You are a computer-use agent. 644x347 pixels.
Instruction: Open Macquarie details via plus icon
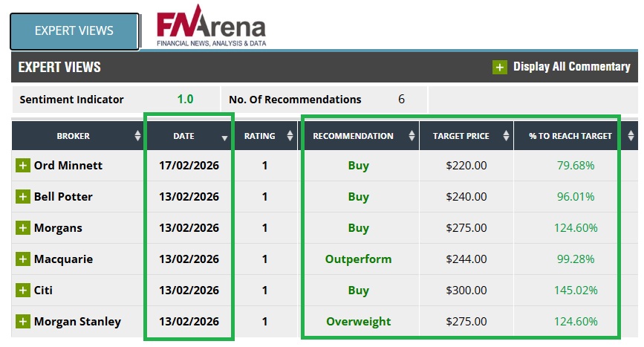[x=23, y=259]
